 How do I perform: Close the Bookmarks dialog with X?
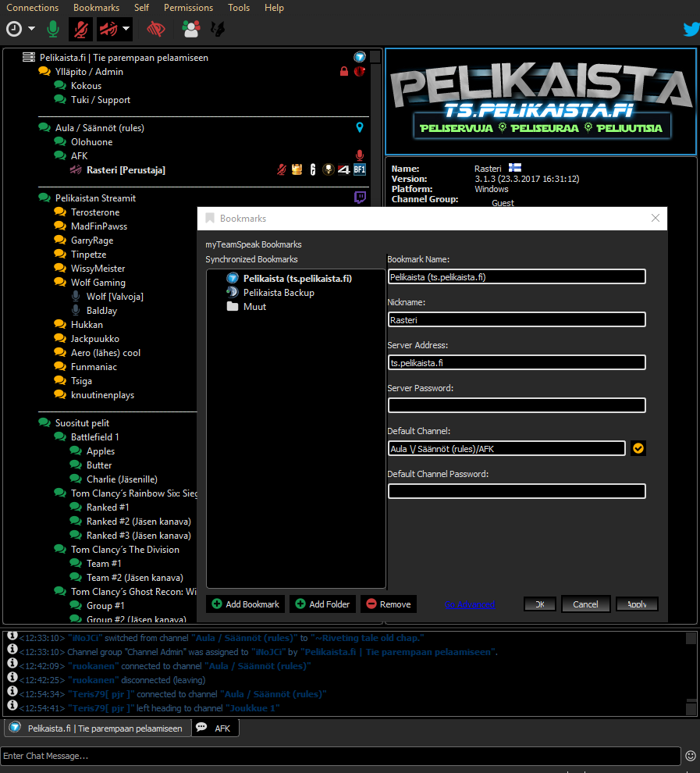coord(656,218)
